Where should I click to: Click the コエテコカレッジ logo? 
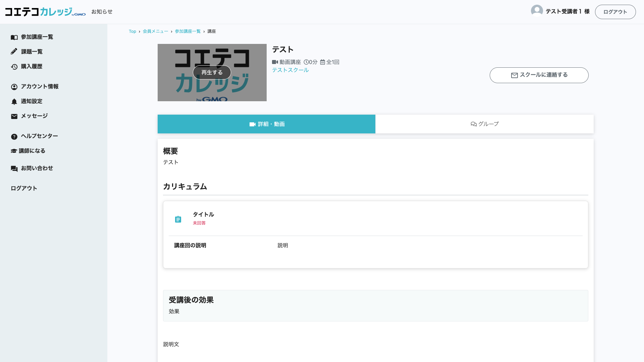[45, 12]
